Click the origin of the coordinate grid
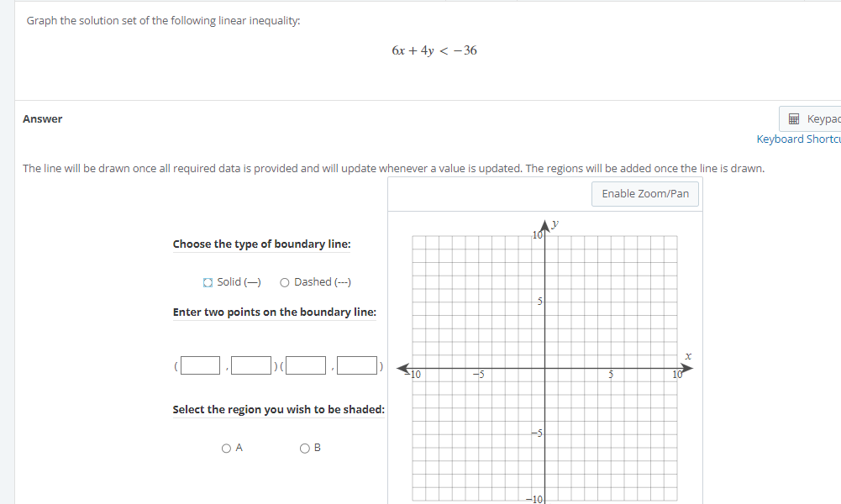 pyautogui.click(x=545, y=369)
